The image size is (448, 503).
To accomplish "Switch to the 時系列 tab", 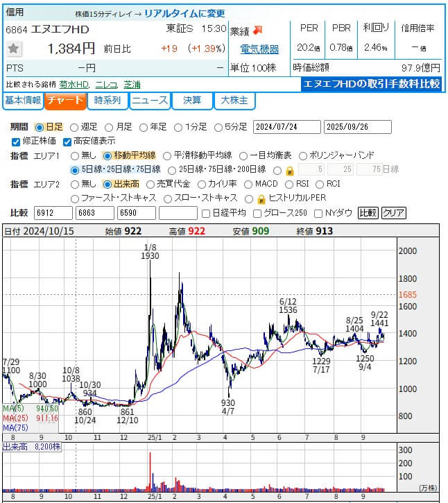I will click(x=107, y=101).
